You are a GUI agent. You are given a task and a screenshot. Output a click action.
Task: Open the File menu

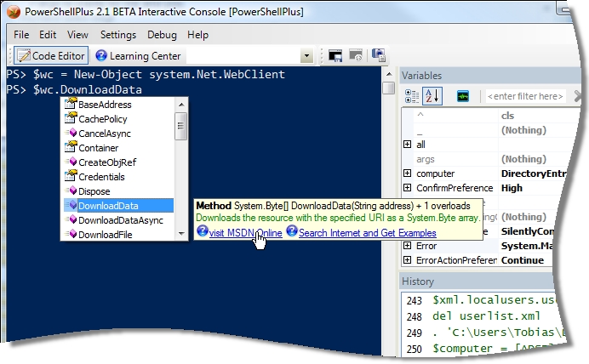[21, 35]
